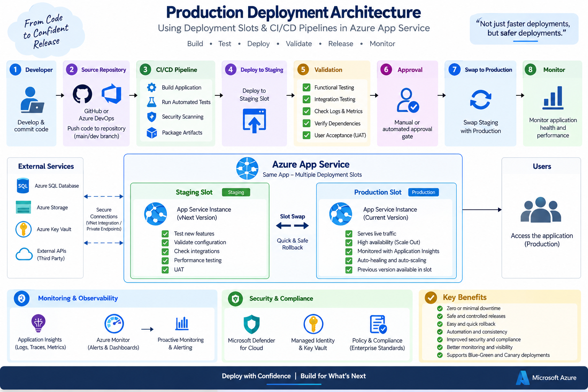
Task: Click the From Code to Confident Release cloud
Action: [46, 31]
